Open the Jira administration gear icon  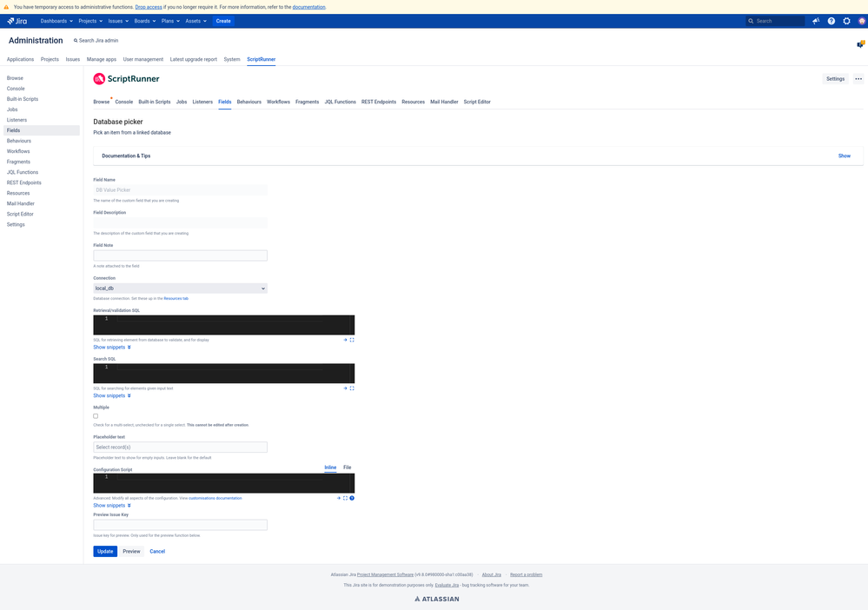pos(846,21)
